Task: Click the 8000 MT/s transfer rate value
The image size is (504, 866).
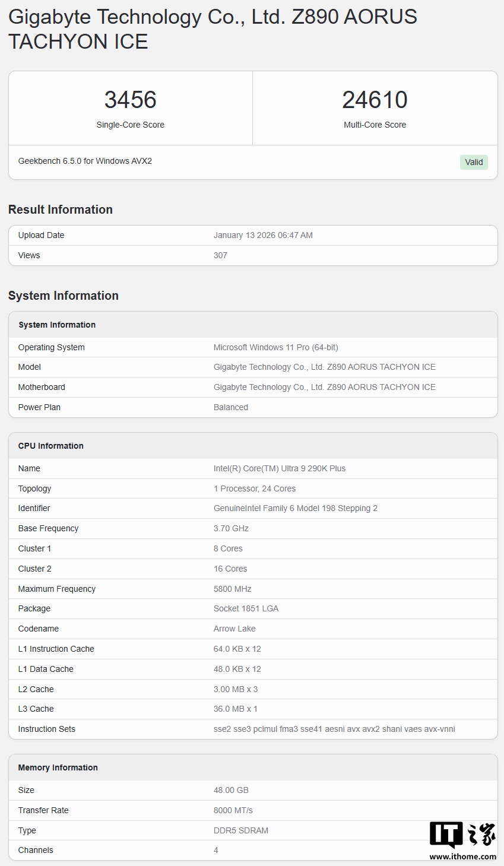Action: (x=233, y=810)
